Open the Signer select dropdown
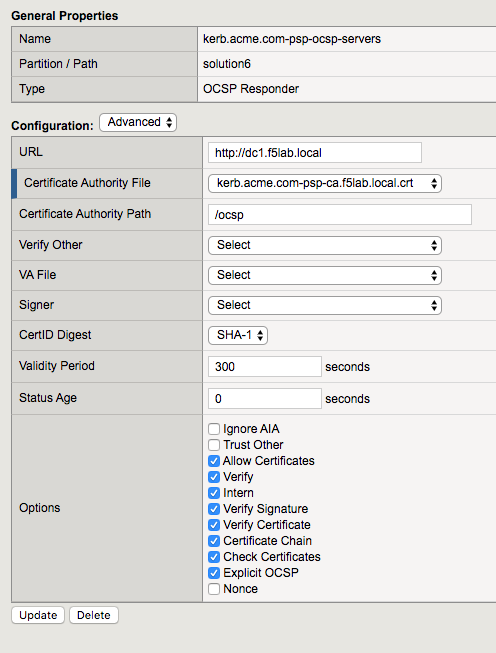This screenshot has height=653, width=496. (x=325, y=305)
